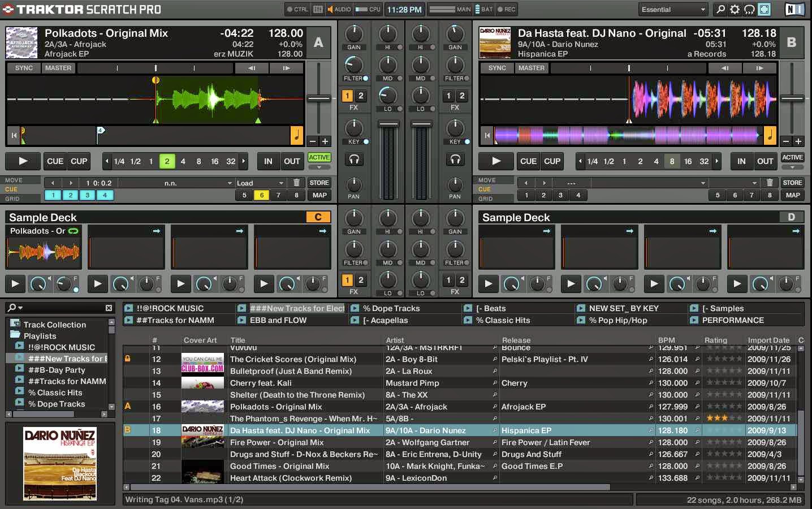Play Deck A

click(x=23, y=161)
